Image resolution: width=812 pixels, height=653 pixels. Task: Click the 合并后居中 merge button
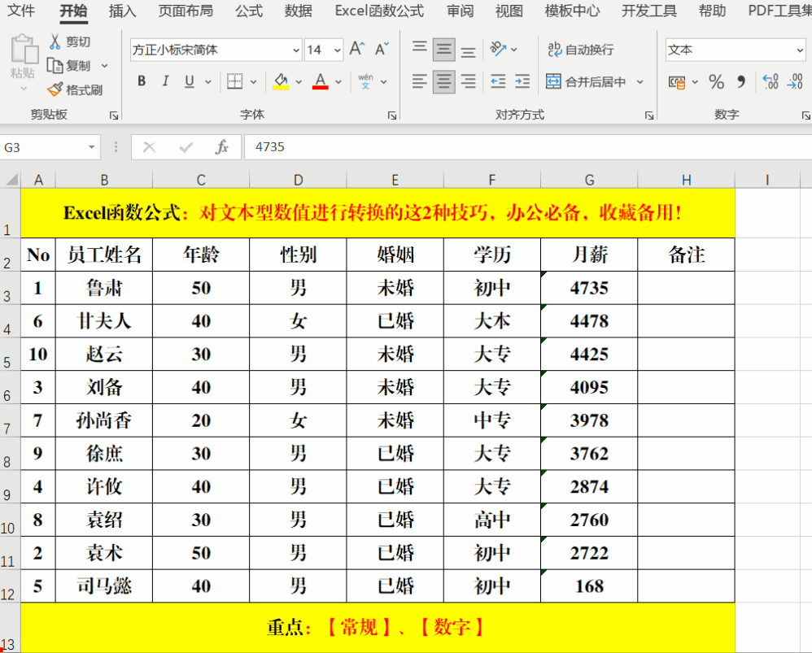(586, 82)
